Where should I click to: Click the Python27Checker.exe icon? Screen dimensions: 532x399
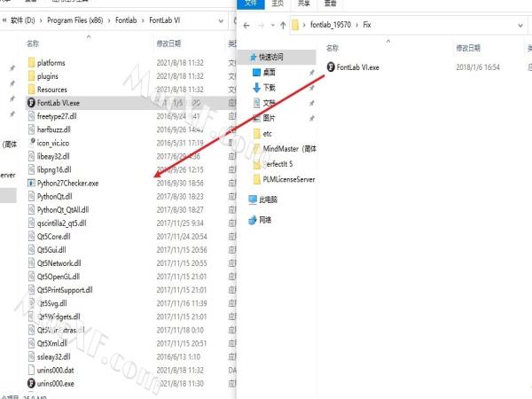pos(31,184)
